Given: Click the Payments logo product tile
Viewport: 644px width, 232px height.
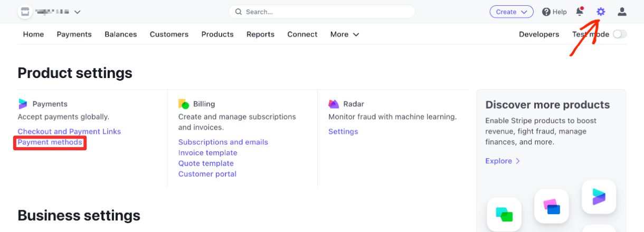Looking at the screenshot, I should 599,197.
